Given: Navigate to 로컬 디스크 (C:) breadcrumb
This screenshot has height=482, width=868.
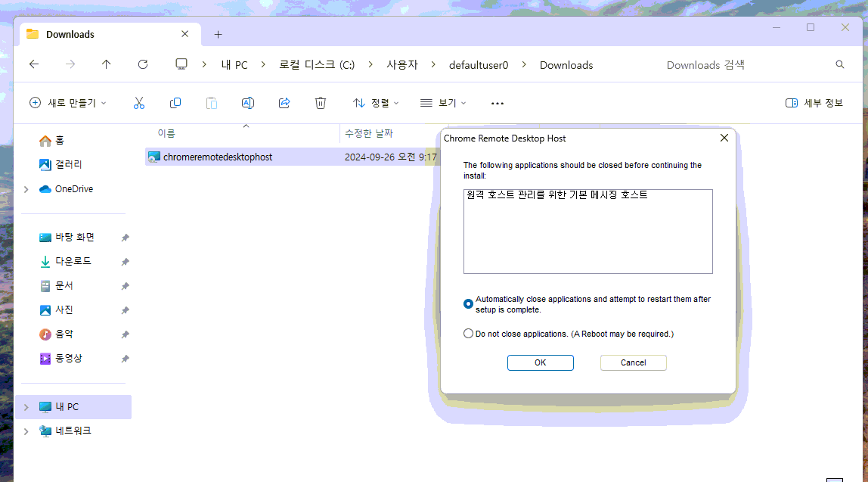Looking at the screenshot, I should pos(317,65).
